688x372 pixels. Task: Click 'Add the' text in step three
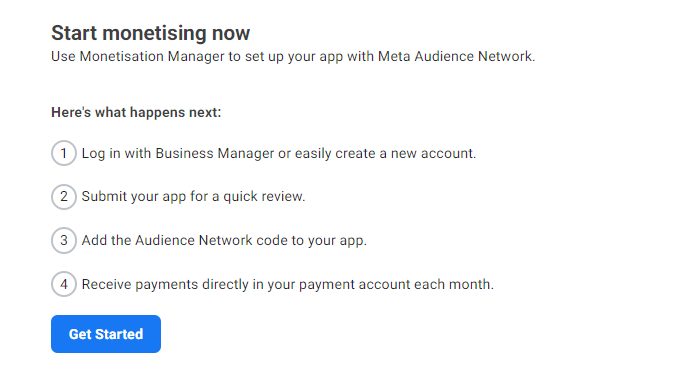coord(106,240)
